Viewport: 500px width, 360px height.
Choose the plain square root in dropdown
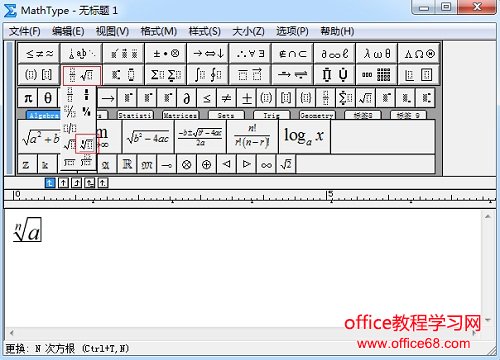[x=70, y=145]
